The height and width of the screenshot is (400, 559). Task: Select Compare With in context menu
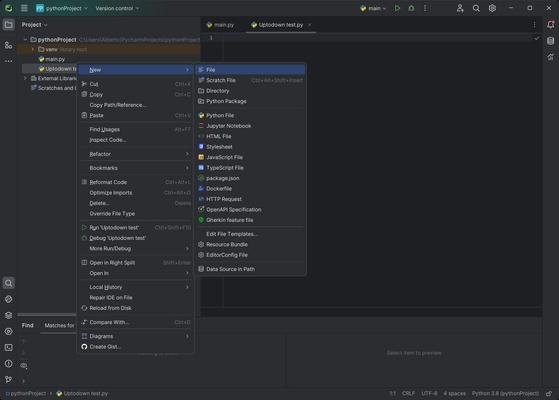[x=135, y=322]
